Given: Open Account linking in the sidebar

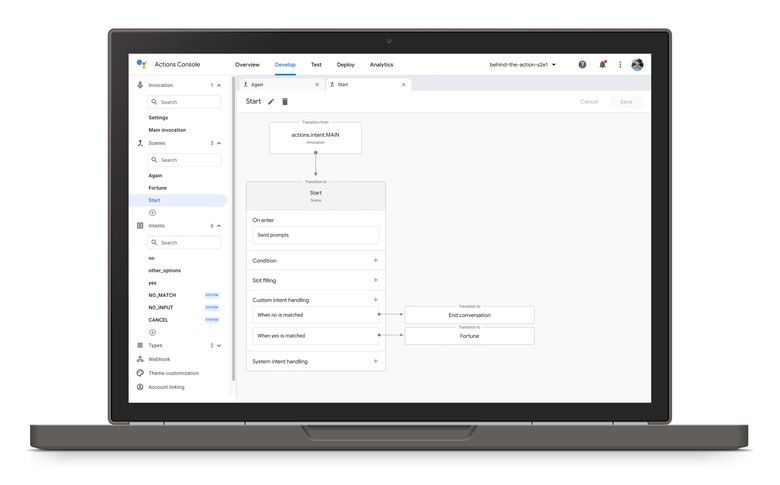Looking at the screenshot, I should [166, 387].
